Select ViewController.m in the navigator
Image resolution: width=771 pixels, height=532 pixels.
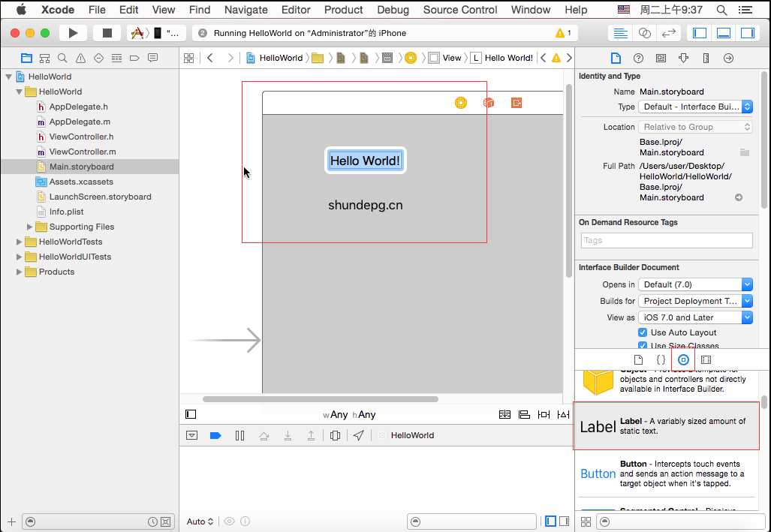[x=83, y=152]
